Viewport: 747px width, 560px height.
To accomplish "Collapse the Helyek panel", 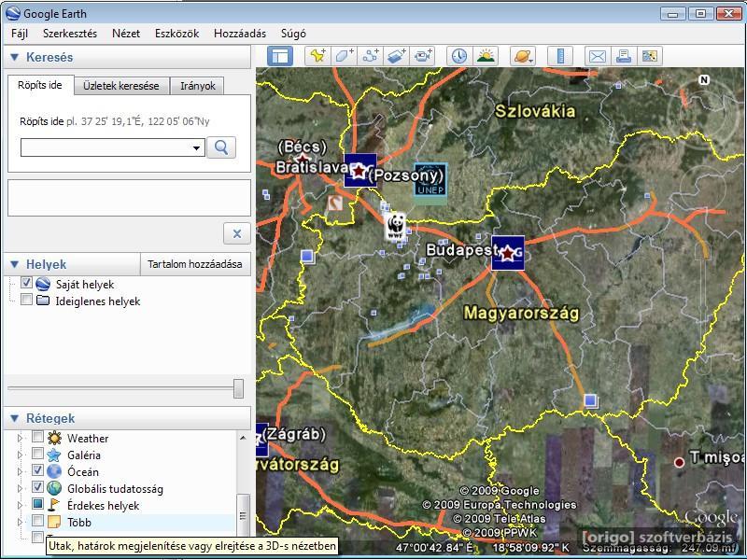I will point(15,264).
